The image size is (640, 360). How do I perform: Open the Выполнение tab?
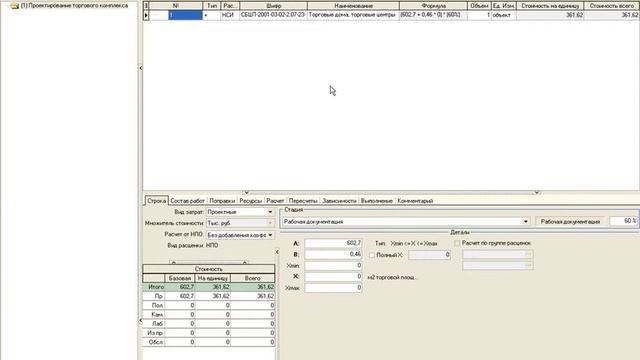[377, 201]
